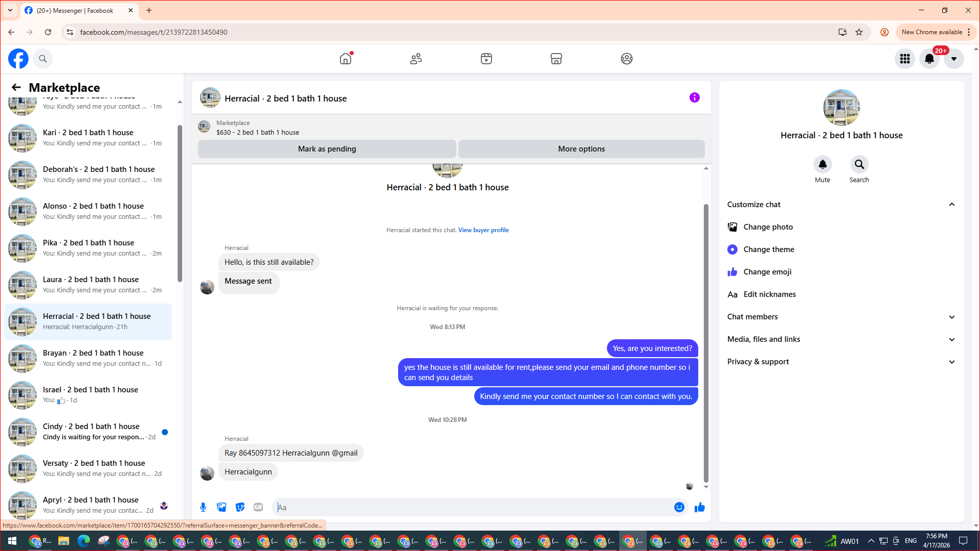Open the GIF picker icon
Screen dimensions: 980x551
[258, 507]
